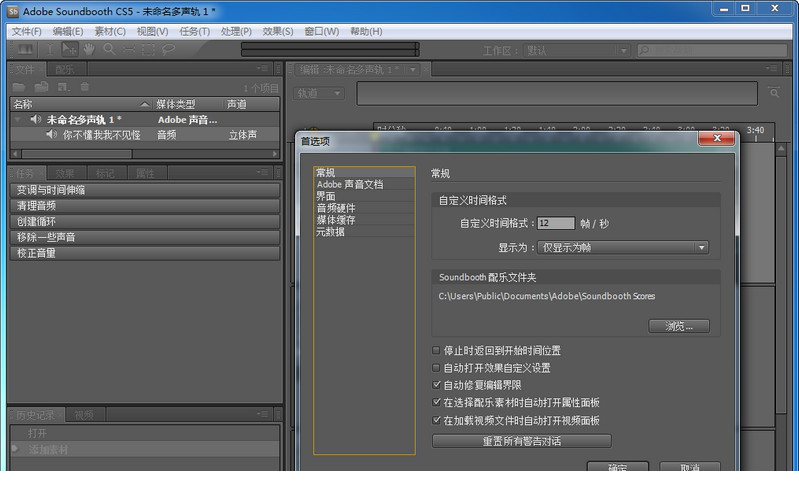Select the Frequency Selection tool
799x489 pixels.
pos(129,49)
